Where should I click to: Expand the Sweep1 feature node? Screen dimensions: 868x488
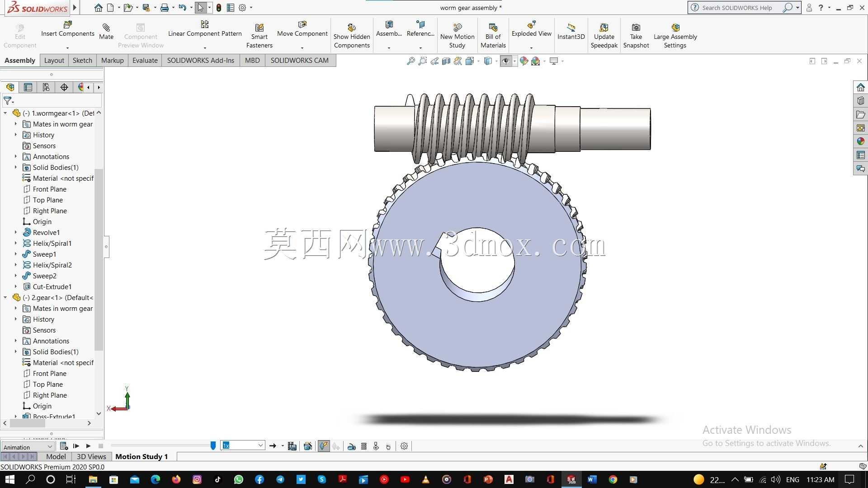pos(16,254)
